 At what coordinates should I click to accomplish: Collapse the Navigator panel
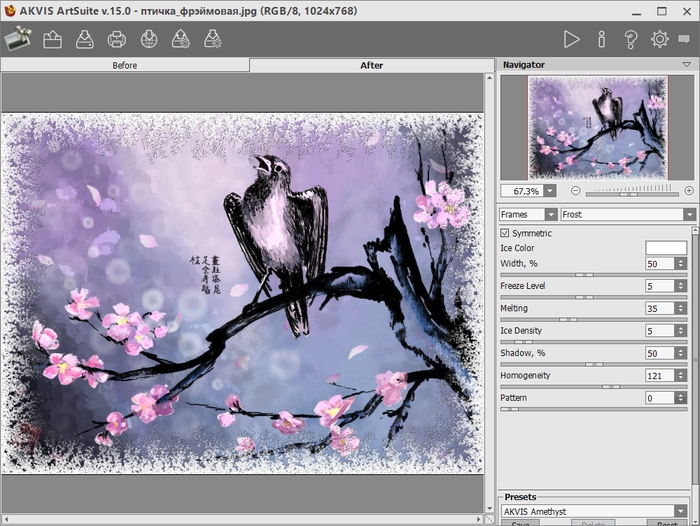click(x=687, y=65)
